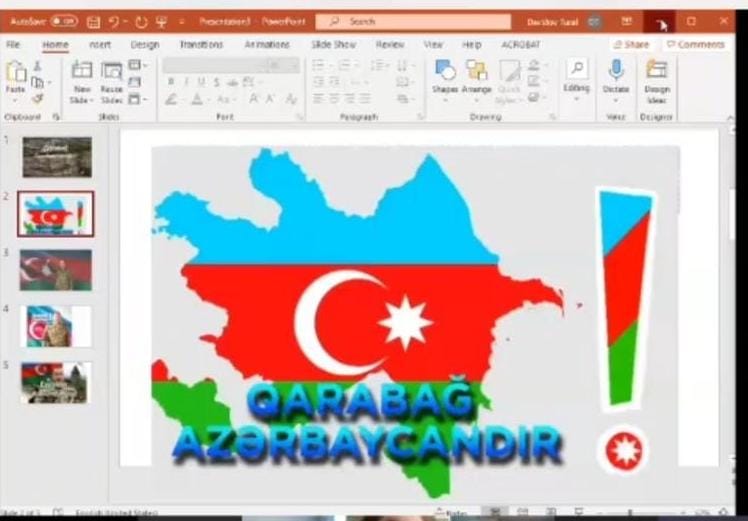This screenshot has width=748, height=521.
Task: Toggle text Shadow formatting
Action: (x=217, y=82)
